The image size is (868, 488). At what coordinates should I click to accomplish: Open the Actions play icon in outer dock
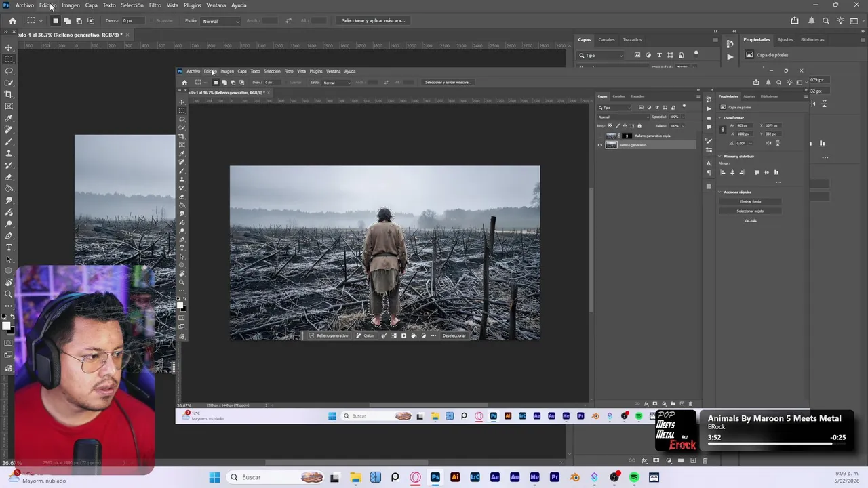tap(730, 57)
